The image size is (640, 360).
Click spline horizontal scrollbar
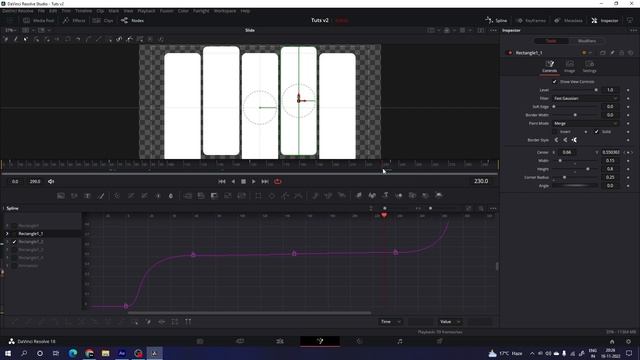tap(249, 313)
